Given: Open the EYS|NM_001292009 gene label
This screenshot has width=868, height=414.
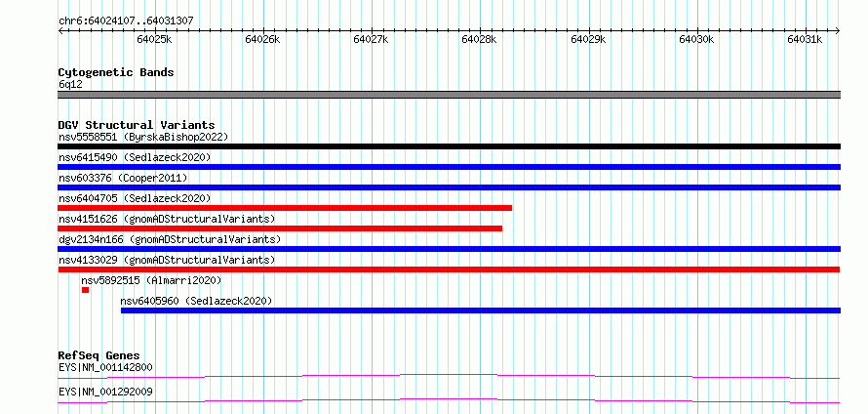Looking at the screenshot, I should [x=105, y=393].
